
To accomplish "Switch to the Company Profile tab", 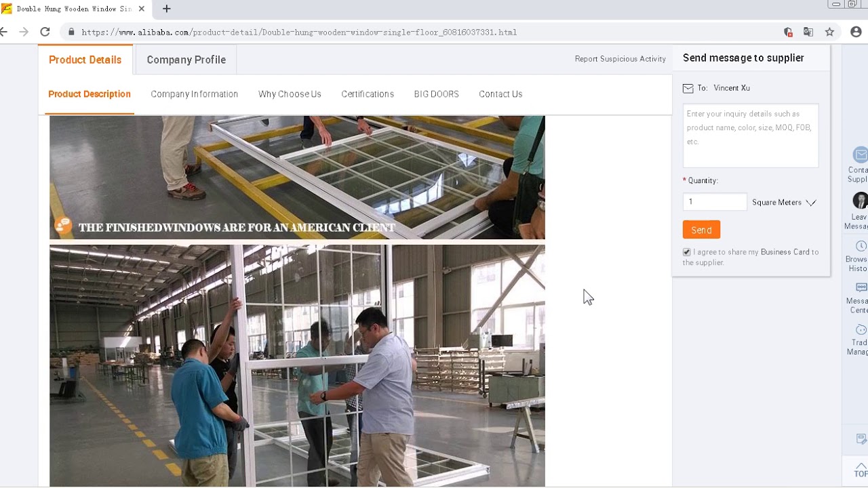I will tap(186, 60).
